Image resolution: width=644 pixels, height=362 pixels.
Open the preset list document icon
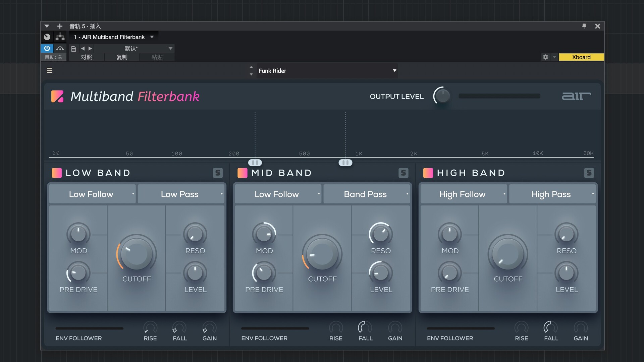pyautogui.click(x=73, y=48)
